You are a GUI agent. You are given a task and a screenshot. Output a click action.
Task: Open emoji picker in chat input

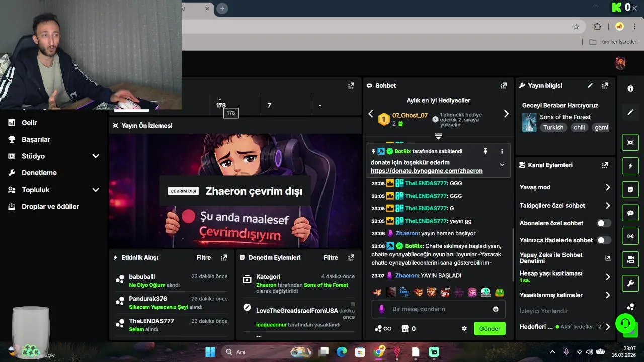tap(496, 309)
